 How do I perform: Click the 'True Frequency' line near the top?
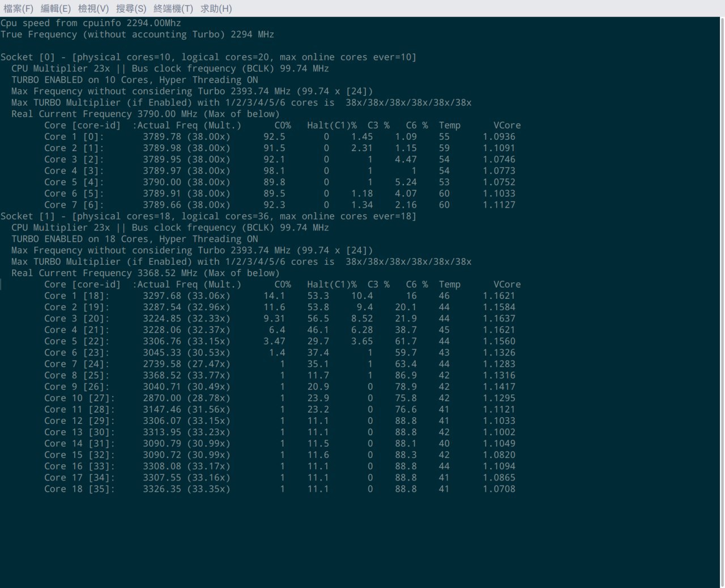pos(137,35)
